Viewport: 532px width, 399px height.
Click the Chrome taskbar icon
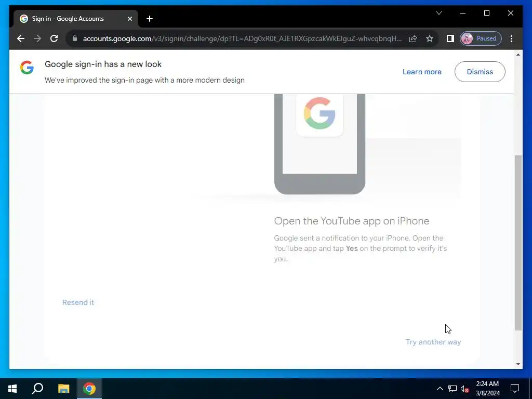tap(89, 389)
